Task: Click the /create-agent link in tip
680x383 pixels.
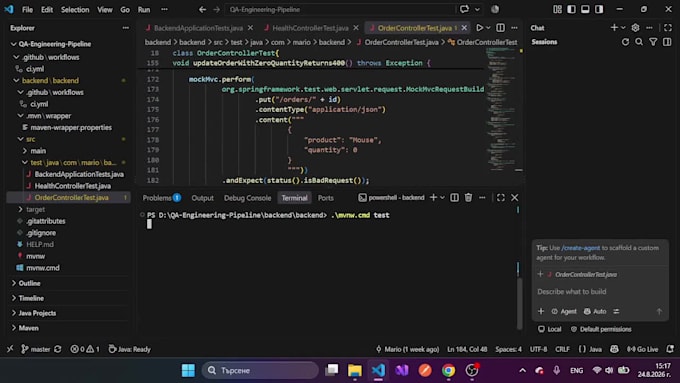Action: point(581,248)
